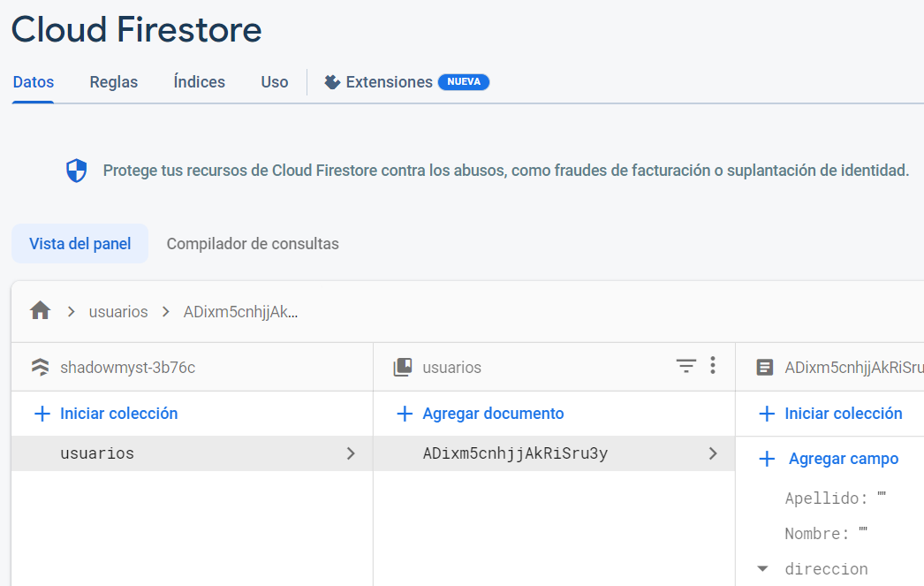Click breadcrumb chevron after usuarios

(x=165, y=311)
